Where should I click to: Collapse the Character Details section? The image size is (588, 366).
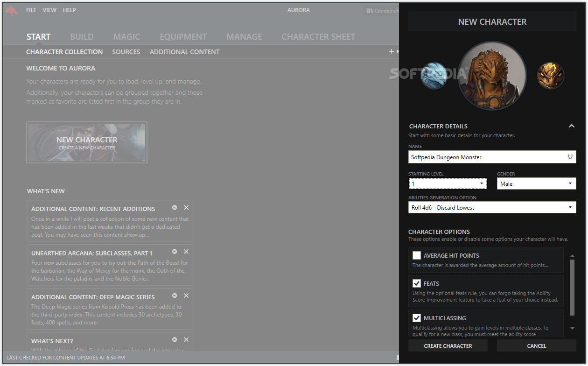click(571, 126)
